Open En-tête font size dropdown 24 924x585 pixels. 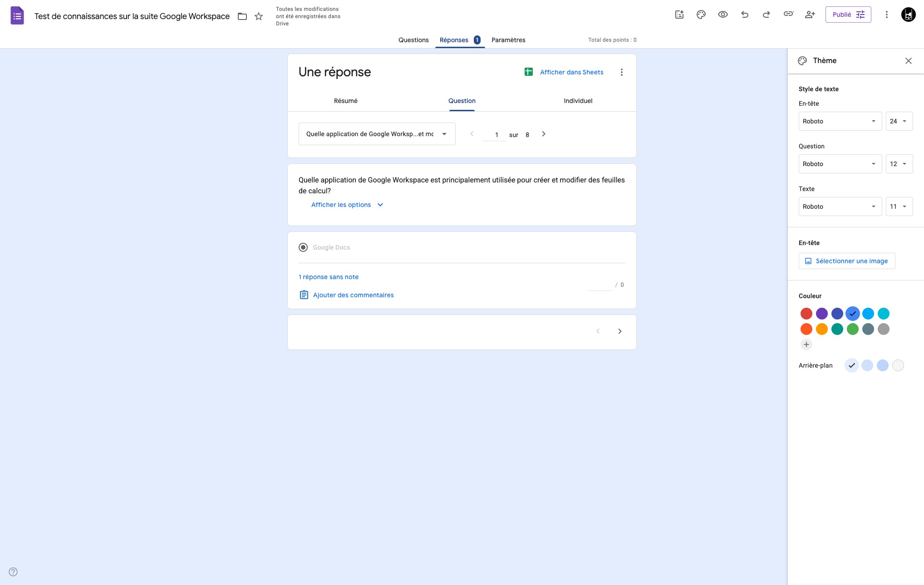[899, 121]
